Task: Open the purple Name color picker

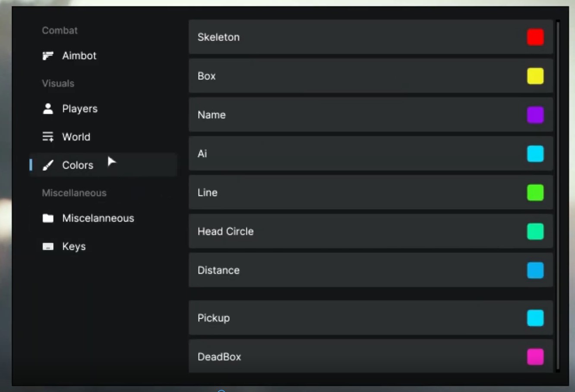Action: (535, 115)
